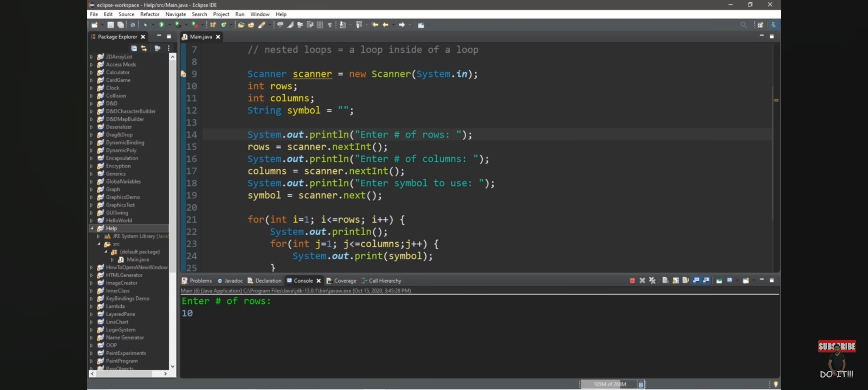Screen dimensions: 868x390
Task: Click the External Tools run icon
Action: (195, 25)
